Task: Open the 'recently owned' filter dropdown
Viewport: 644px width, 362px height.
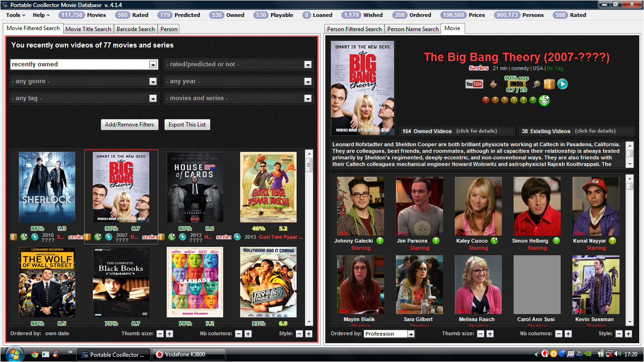Action: [153, 64]
